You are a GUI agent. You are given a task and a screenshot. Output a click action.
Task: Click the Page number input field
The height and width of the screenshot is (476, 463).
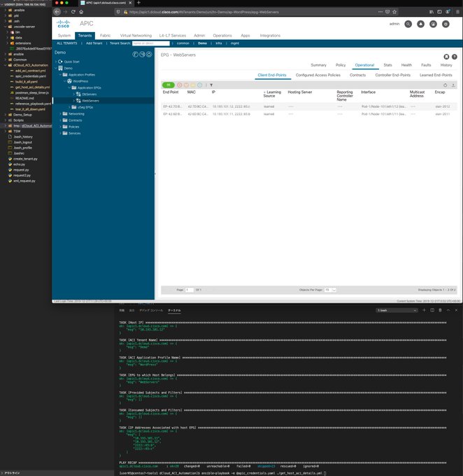click(190, 290)
